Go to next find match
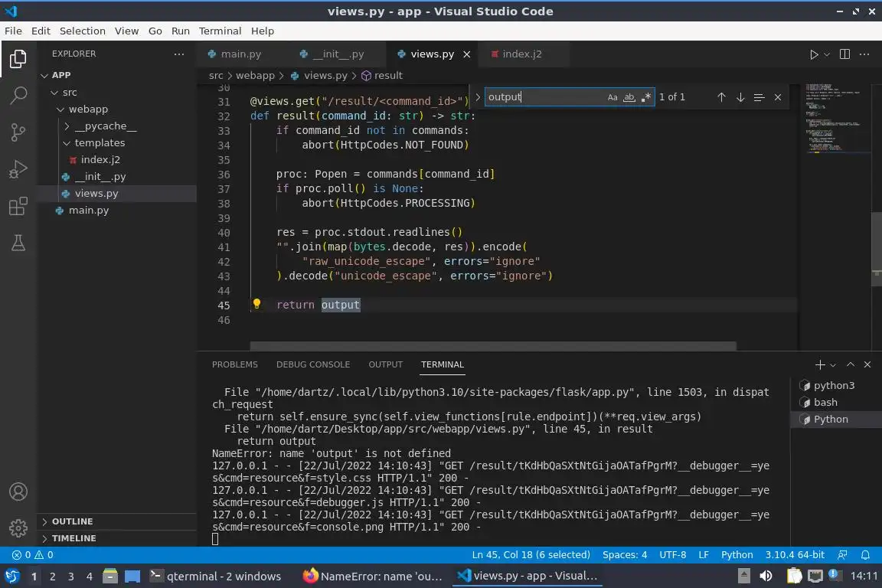 coord(740,97)
